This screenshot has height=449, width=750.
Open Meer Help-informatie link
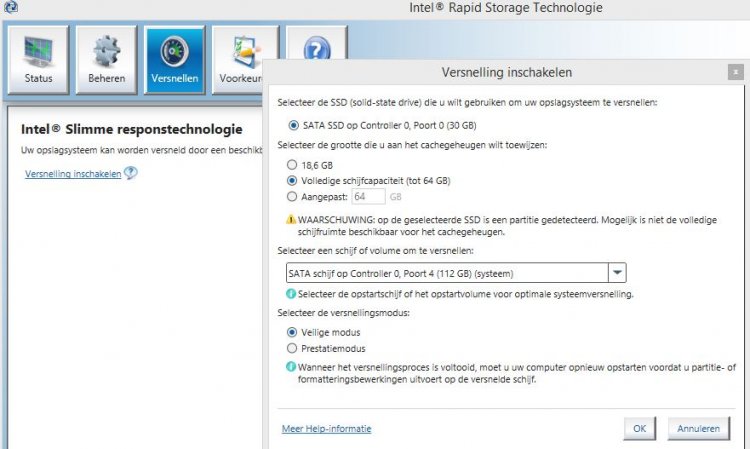click(x=327, y=428)
